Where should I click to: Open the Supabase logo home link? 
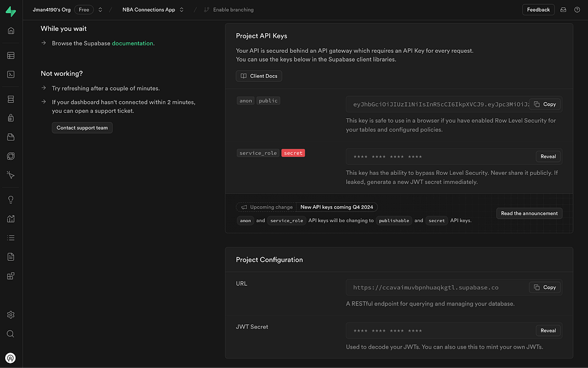coord(11,11)
